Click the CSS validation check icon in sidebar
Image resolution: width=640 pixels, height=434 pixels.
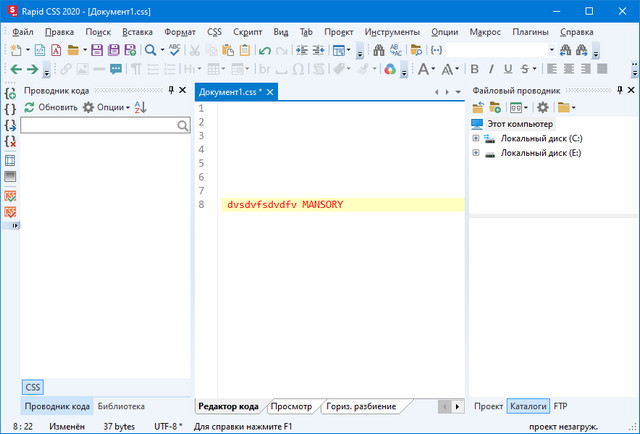[x=10, y=195]
